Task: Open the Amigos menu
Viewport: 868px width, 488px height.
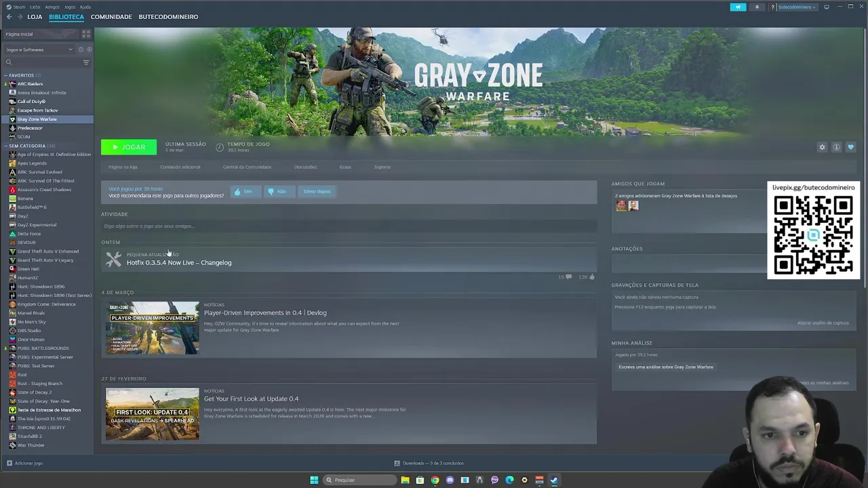Action: point(52,7)
